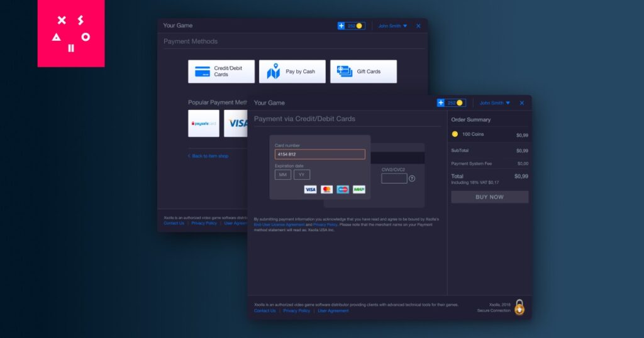Click the MM expiration month field
Screen dimensions: 644x338
point(283,175)
